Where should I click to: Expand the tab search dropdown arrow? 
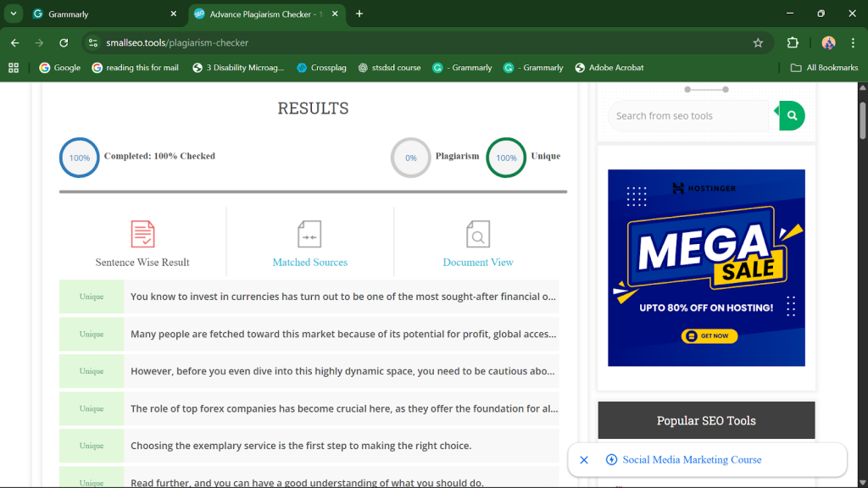pos(14,14)
